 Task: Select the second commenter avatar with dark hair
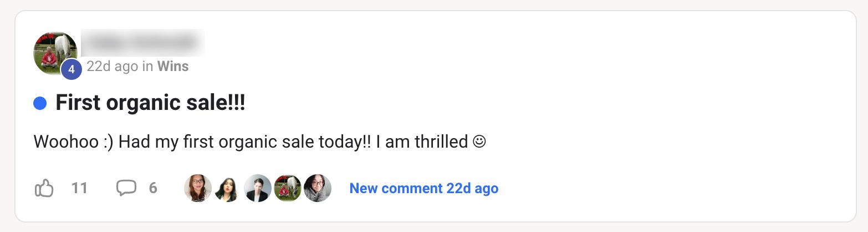[227, 189]
